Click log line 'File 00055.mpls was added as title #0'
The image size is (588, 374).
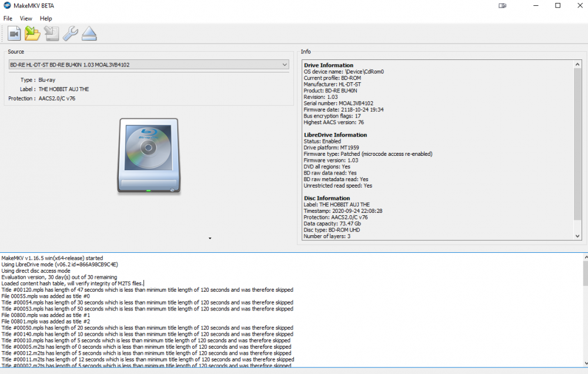[46, 296]
